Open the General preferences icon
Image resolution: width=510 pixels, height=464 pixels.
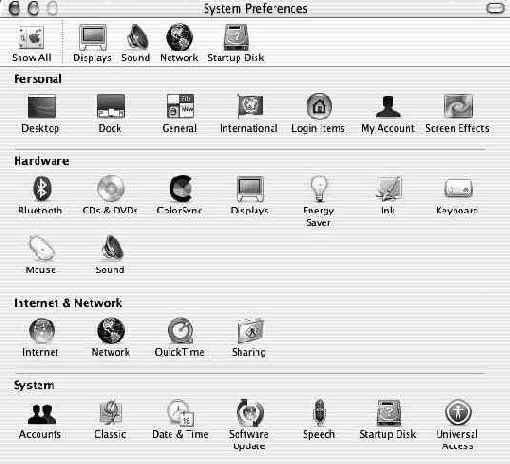180,106
